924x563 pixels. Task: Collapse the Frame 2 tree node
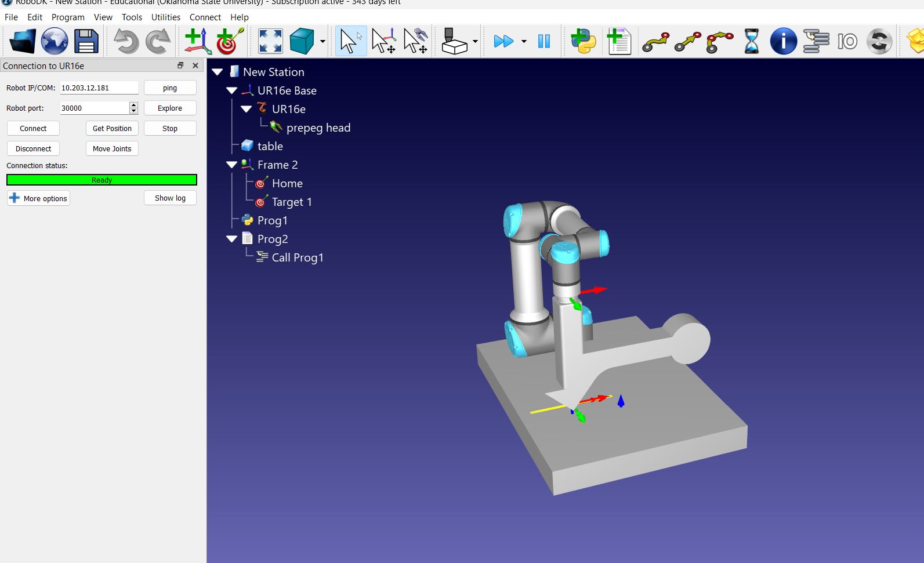(x=232, y=165)
